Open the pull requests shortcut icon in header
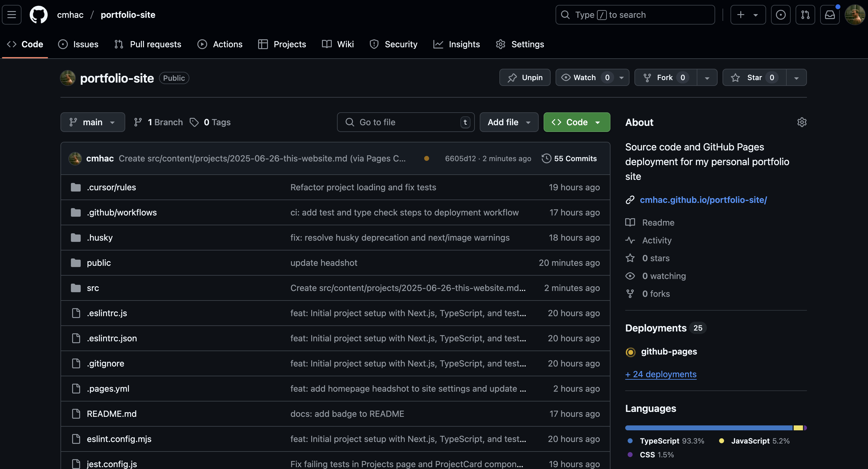The height and width of the screenshot is (469, 868). (805, 15)
